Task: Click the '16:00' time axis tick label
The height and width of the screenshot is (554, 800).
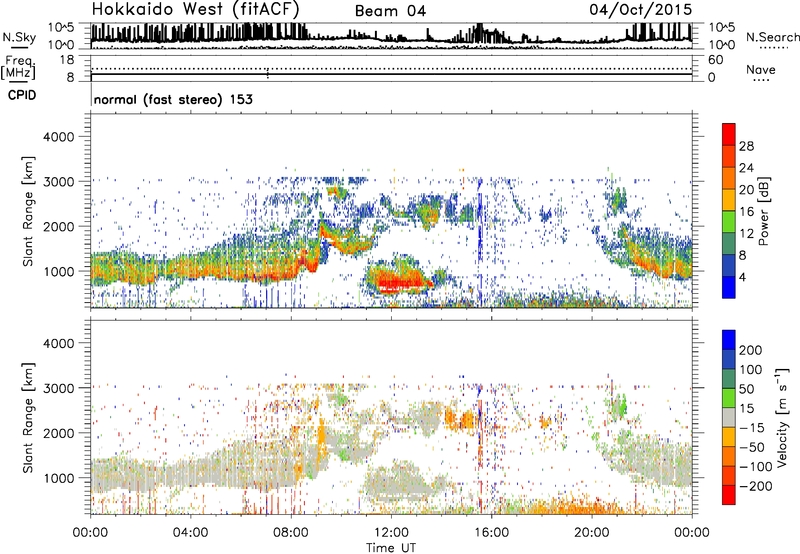Action: click(x=491, y=533)
